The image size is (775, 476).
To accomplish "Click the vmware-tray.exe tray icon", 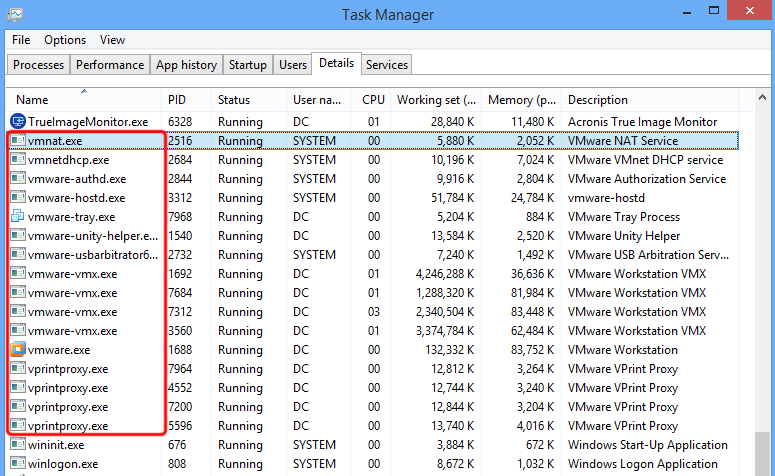I will (18, 216).
